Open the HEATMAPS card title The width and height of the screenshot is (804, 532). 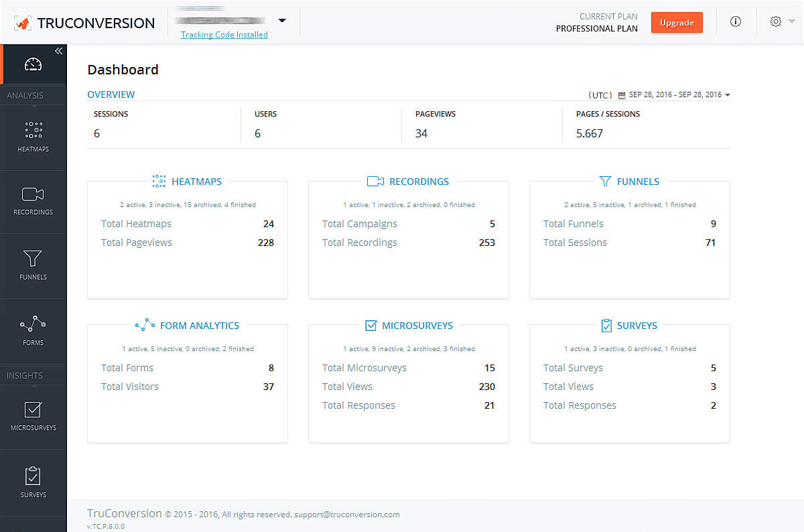[x=196, y=182]
